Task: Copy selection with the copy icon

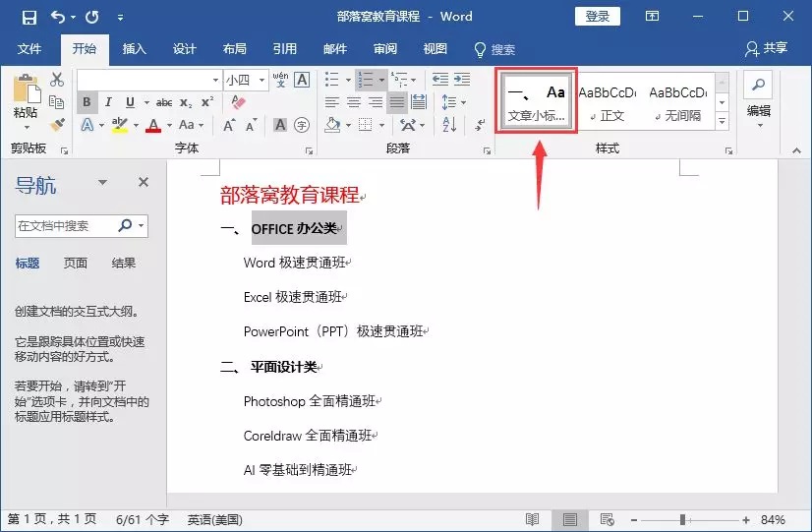Action: pos(56,102)
